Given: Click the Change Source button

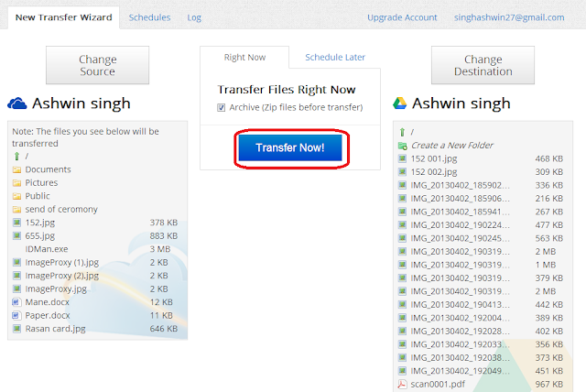Looking at the screenshot, I should pyautogui.click(x=98, y=65).
